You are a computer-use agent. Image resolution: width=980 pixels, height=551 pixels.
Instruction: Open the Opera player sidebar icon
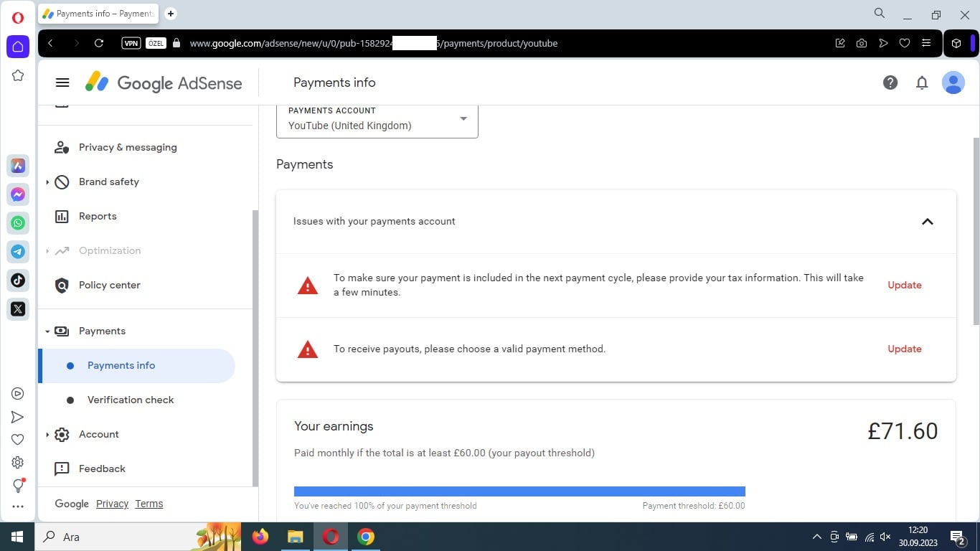[18, 393]
